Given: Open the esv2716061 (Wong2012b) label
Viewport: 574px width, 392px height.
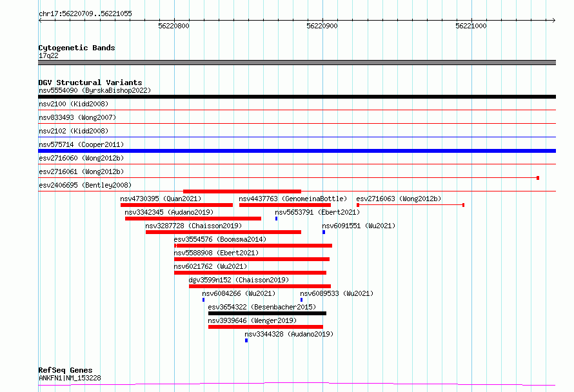Looking at the screenshot, I should point(81,171).
